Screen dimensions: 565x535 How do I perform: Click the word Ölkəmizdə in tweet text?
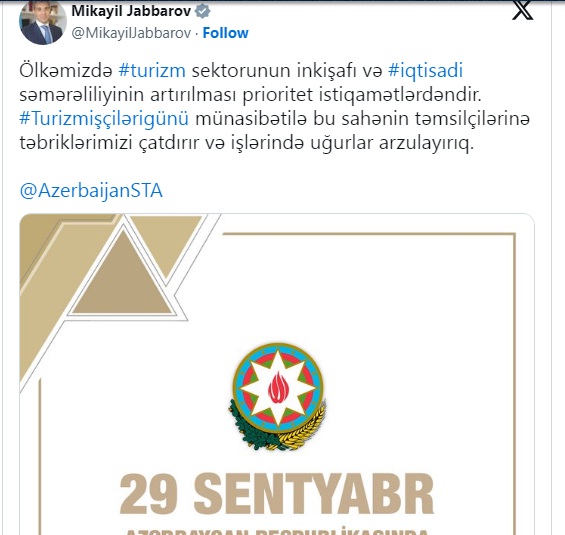[x=66, y=70]
